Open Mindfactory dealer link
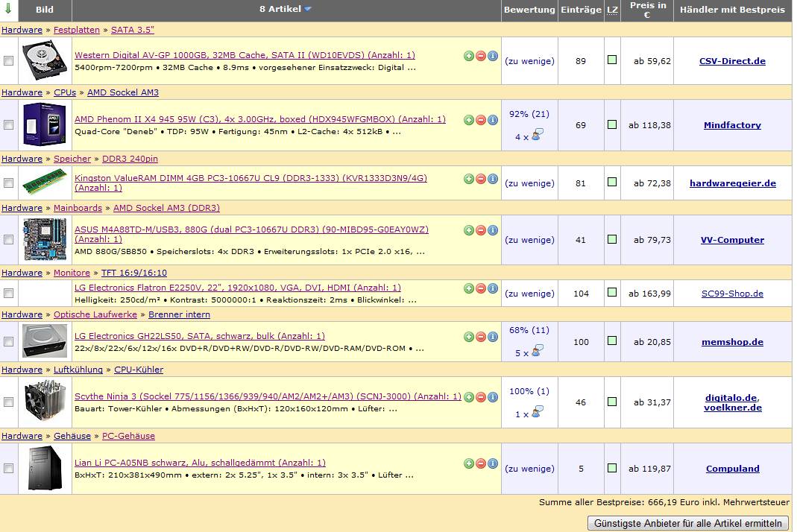This screenshot has width=797, height=532. click(x=732, y=125)
